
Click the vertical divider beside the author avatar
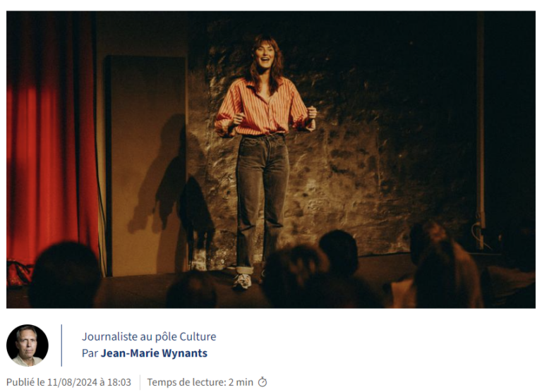pyautogui.click(x=61, y=345)
